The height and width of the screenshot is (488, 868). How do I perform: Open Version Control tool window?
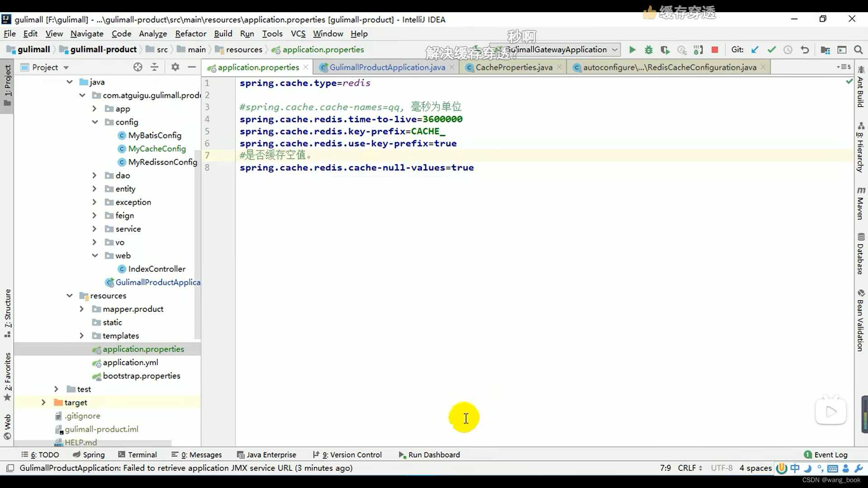pyautogui.click(x=347, y=455)
